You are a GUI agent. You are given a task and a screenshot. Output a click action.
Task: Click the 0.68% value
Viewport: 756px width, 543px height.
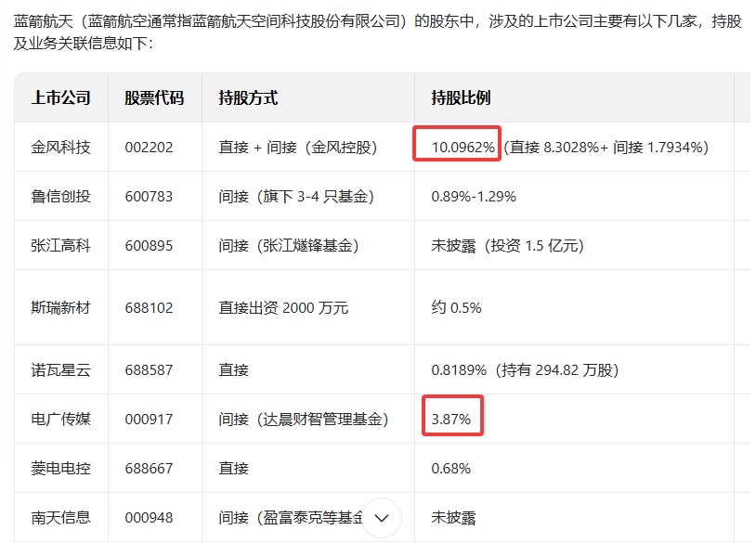click(451, 469)
